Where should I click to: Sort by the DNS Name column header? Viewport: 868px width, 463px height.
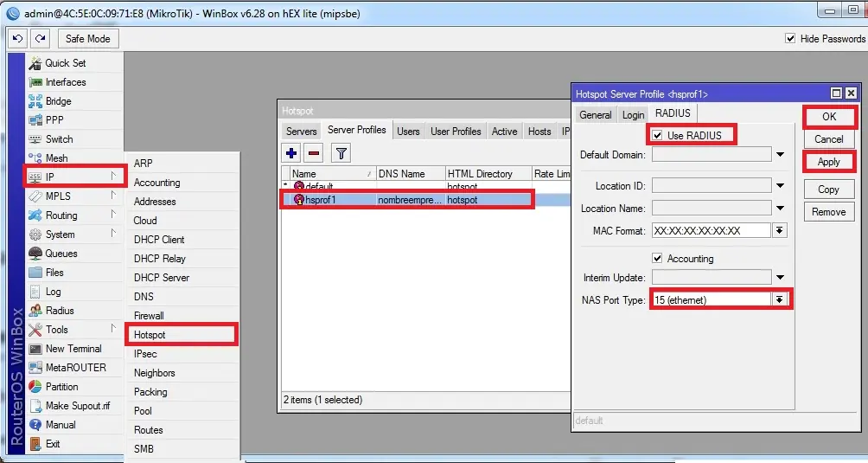pos(411,174)
